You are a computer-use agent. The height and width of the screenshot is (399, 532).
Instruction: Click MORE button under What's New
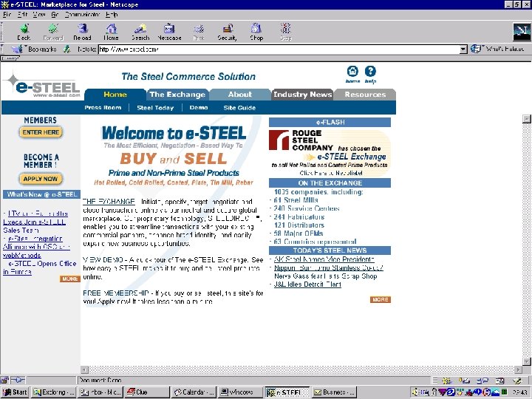tap(70, 279)
